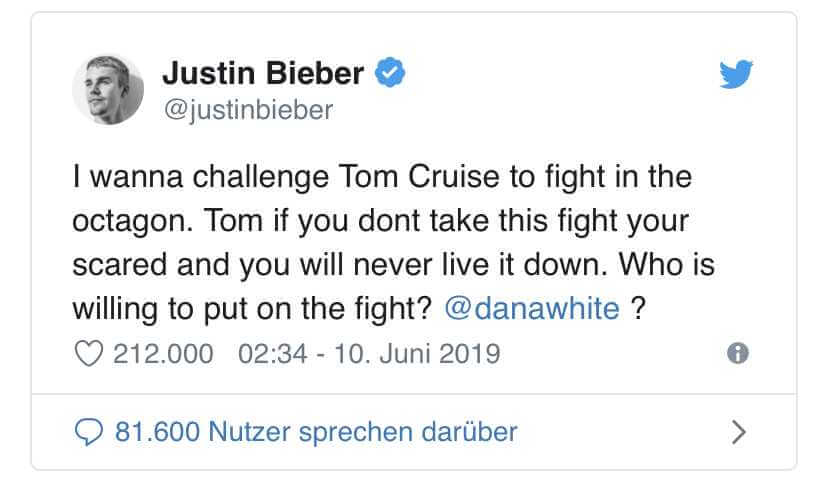Click the Twitter bird logo

point(736,73)
